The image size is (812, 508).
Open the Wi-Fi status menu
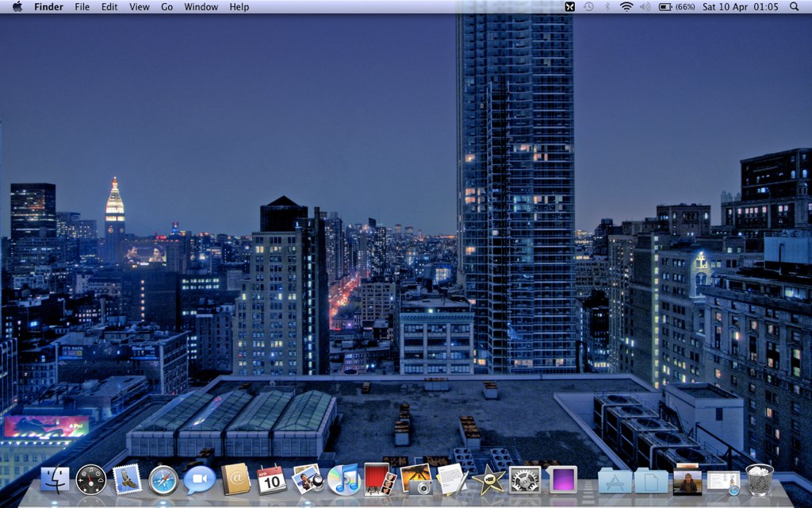[x=626, y=7]
